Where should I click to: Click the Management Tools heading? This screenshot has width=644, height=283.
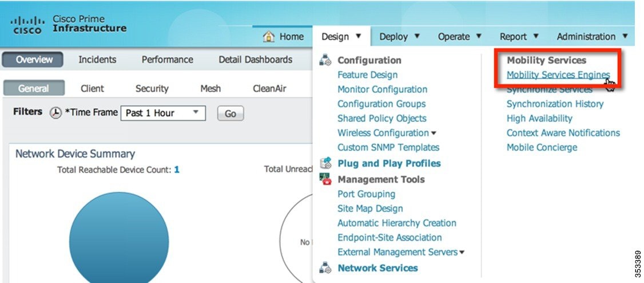[381, 179]
